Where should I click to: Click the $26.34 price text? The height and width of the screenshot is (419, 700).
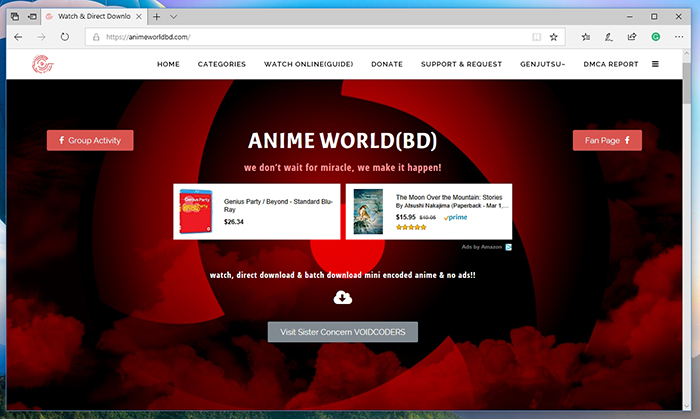click(x=233, y=222)
